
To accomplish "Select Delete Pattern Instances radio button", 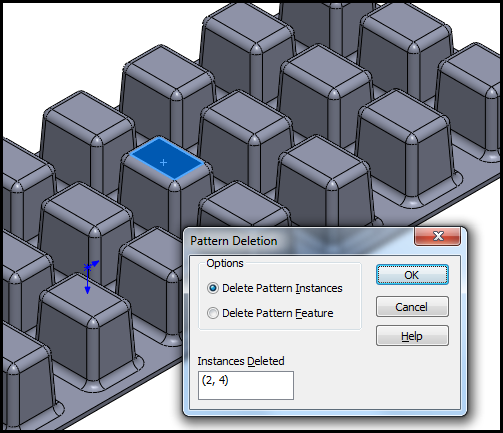I will [x=213, y=288].
